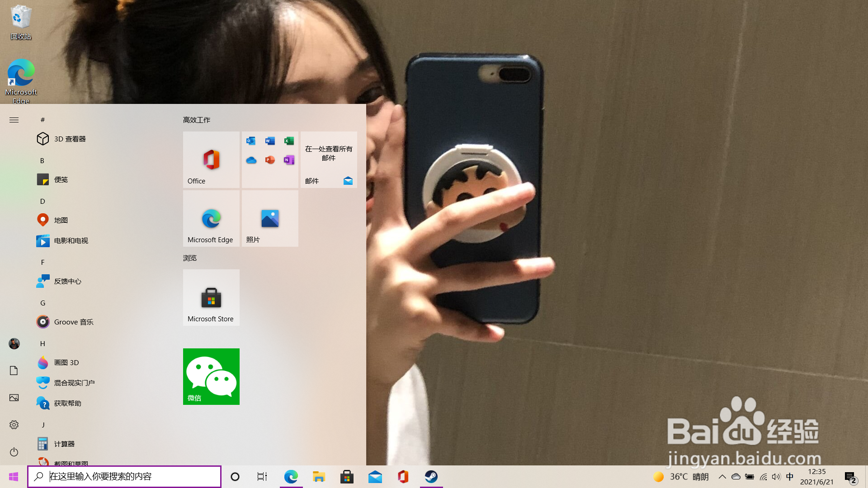Toggle Wi-Fi status from system tray
The height and width of the screenshot is (488, 868).
click(x=764, y=477)
